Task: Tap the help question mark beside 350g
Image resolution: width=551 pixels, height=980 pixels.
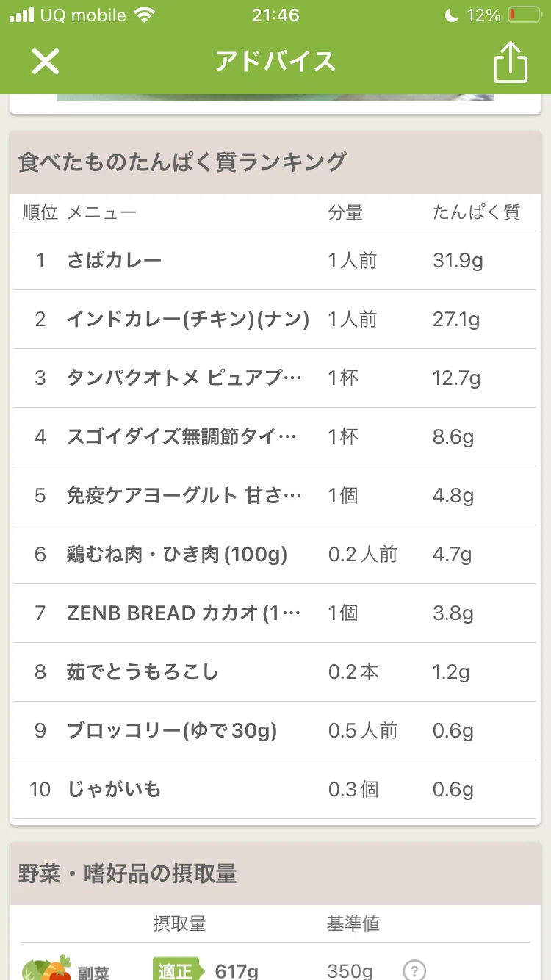Action: click(x=414, y=970)
